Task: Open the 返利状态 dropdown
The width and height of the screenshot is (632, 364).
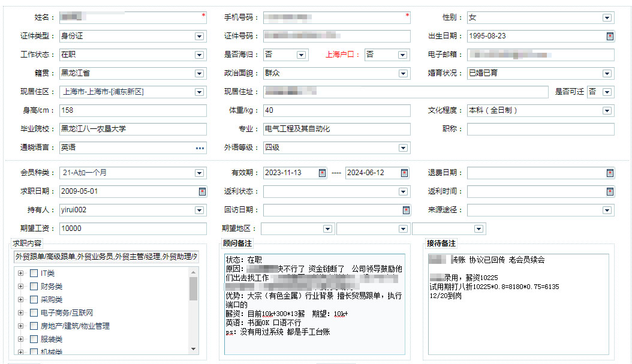Action: pos(403,191)
